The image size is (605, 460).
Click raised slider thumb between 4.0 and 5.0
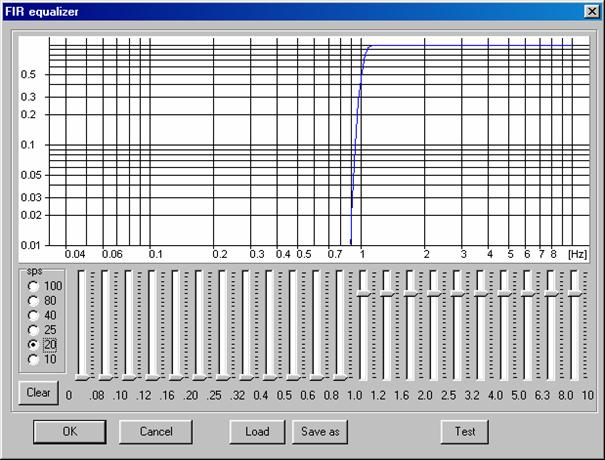pos(504,293)
